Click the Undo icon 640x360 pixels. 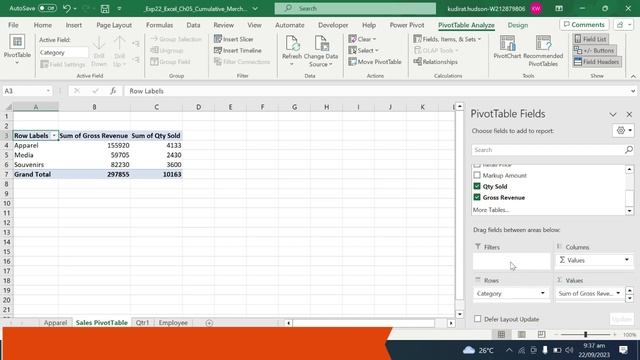67,8
